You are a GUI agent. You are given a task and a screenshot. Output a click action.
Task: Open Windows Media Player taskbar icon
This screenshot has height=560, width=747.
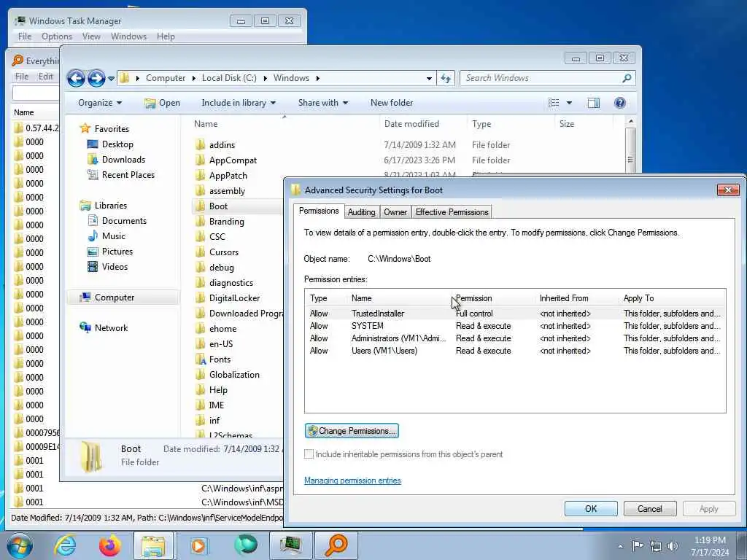point(200,545)
